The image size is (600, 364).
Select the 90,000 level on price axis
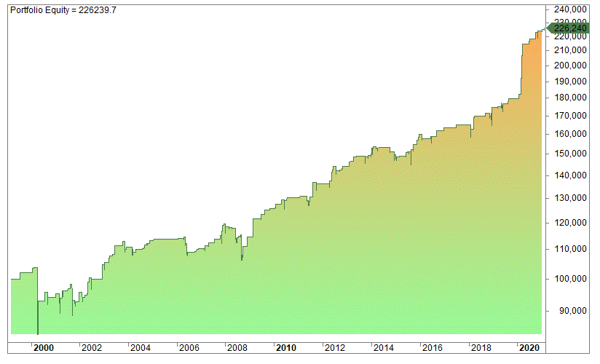point(573,312)
